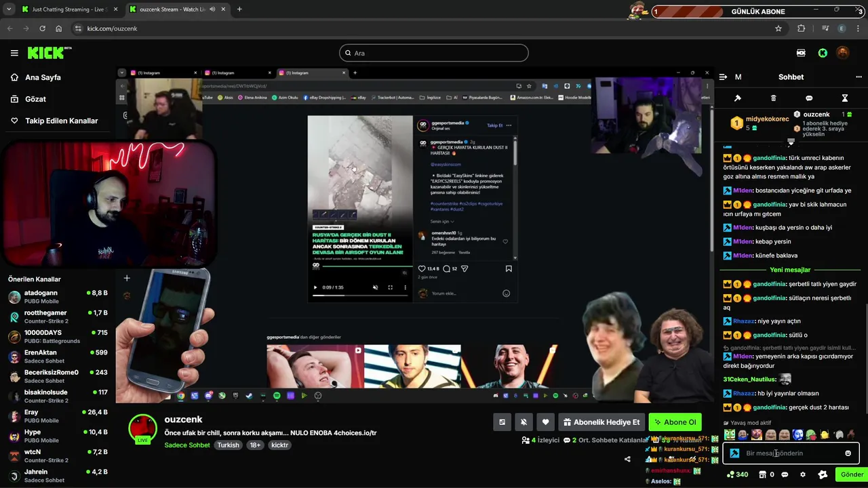868x488 pixels.
Task: Click the Abonelik Hediye Et button
Action: point(601,422)
